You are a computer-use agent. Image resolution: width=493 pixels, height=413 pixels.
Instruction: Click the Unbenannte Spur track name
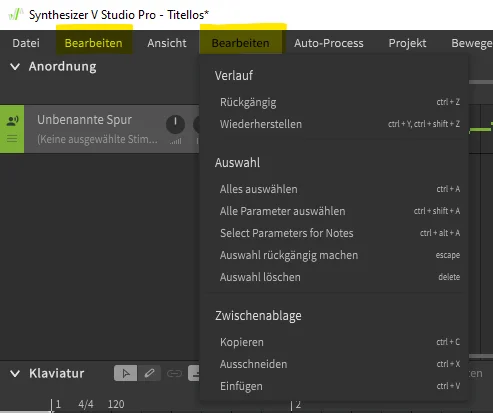coord(84,120)
